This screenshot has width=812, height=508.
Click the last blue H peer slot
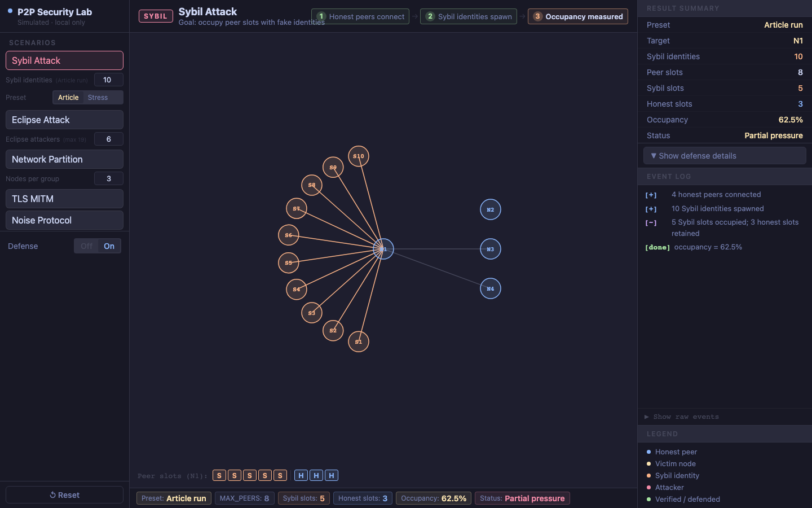pos(332,475)
